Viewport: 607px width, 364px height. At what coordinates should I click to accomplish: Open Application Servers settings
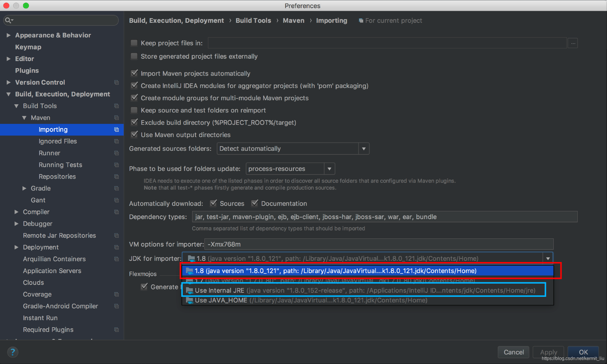point(52,271)
